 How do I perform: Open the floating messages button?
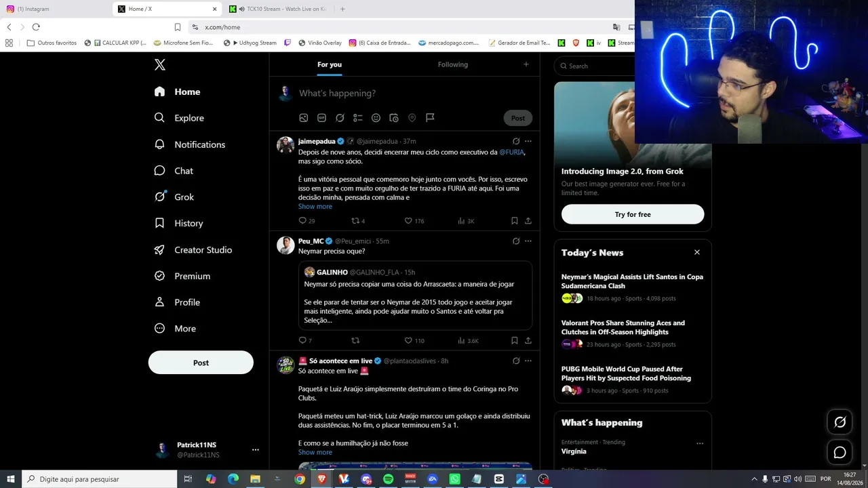(840, 452)
